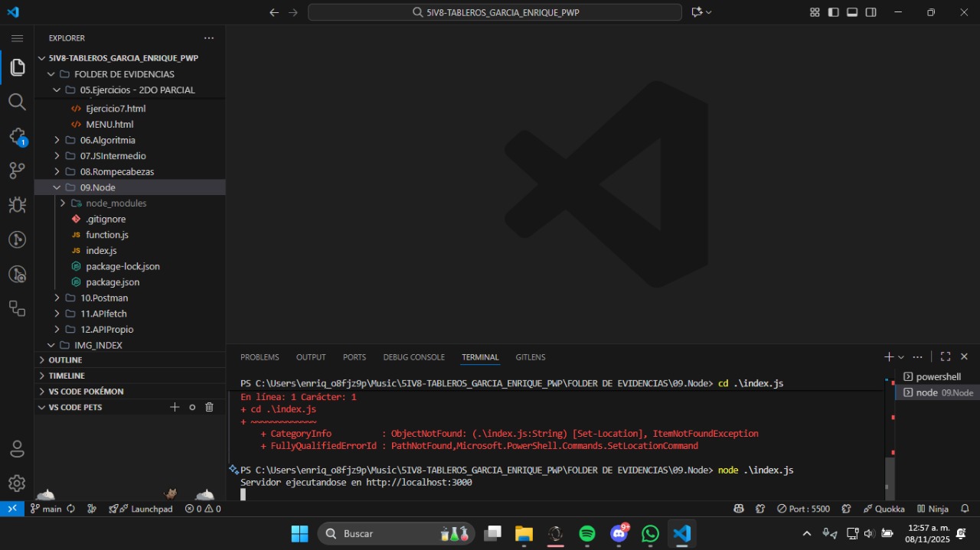The width and height of the screenshot is (980, 550).
Task: Open the Remote Explorer icon in sidebar
Action: pos(17,308)
